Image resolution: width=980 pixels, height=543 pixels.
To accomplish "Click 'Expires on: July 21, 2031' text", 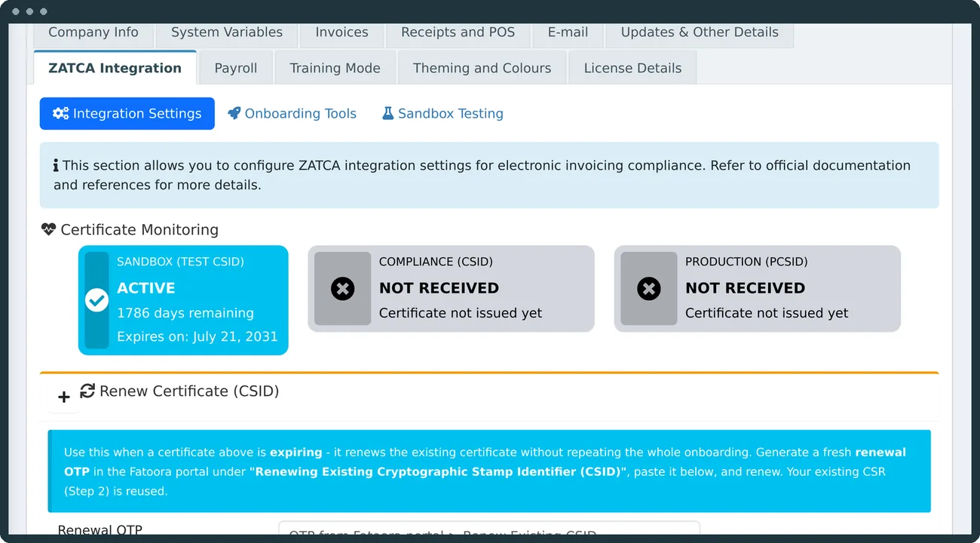I will (198, 336).
